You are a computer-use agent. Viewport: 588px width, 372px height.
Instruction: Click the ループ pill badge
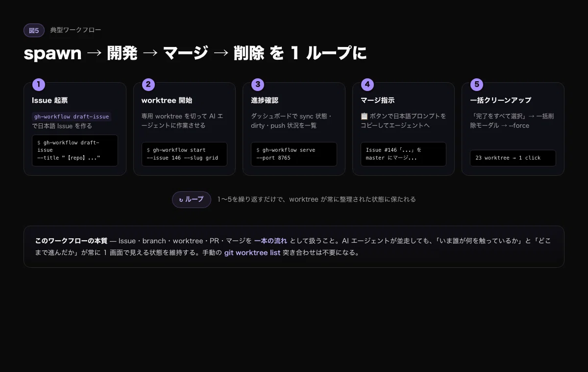point(192,200)
